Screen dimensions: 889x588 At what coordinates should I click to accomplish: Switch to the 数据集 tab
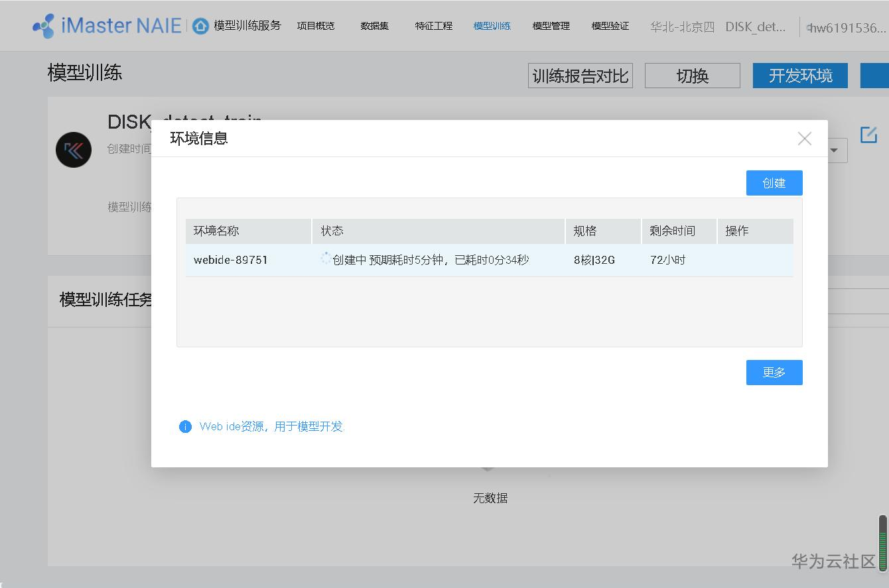(375, 26)
